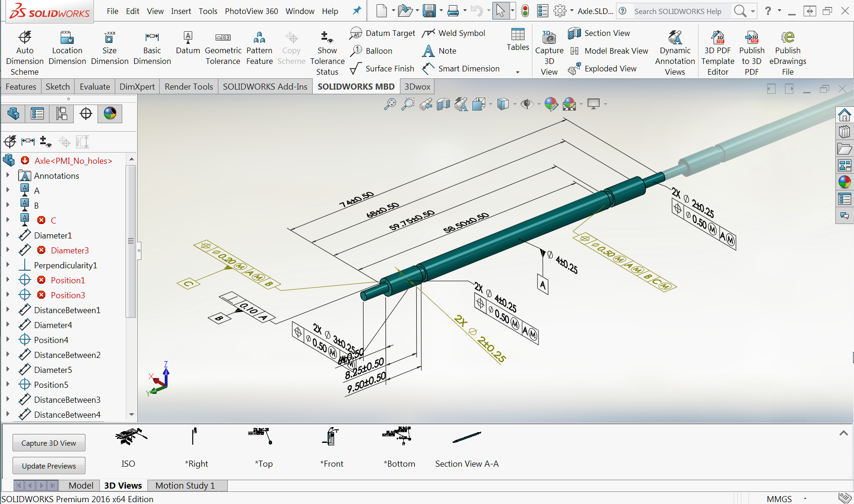
Task: Toggle Hide/Show Items in the viewport toolbar
Action: (x=527, y=104)
